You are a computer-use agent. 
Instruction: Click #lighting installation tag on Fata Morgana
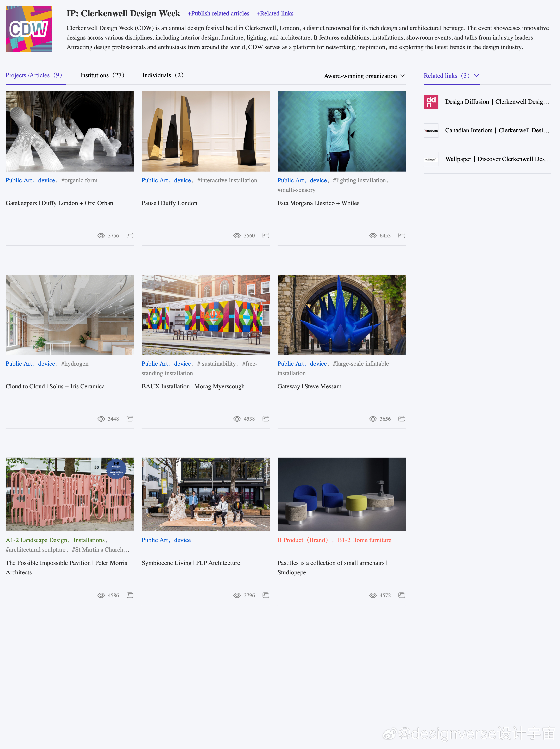[359, 181]
